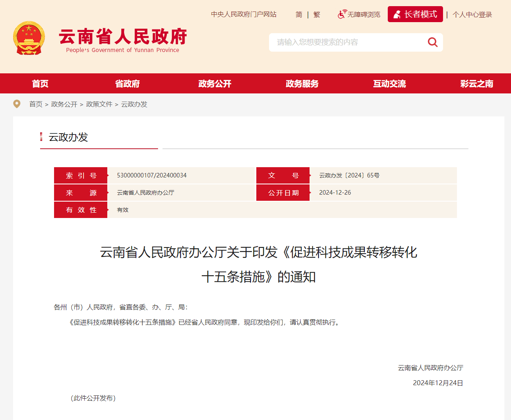This screenshot has width=511, height=420.
Task: Select publication date 2024-12-26
Action: click(x=335, y=193)
